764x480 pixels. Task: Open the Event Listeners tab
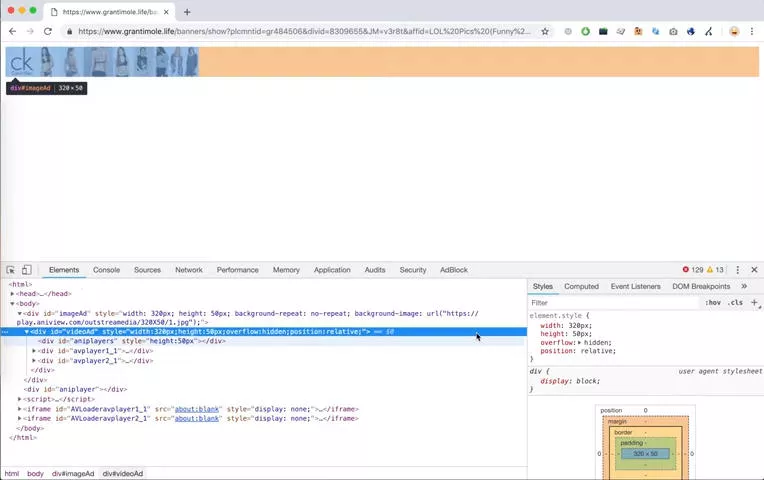[x=635, y=286]
